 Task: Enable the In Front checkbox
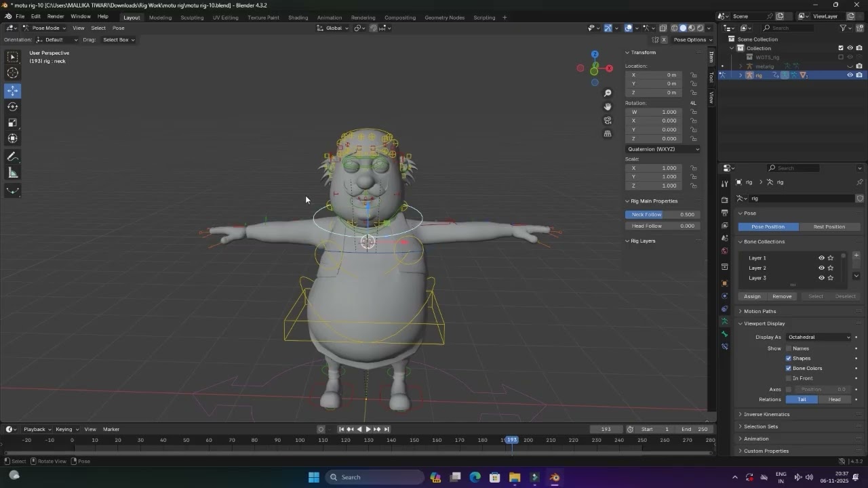click(789, 378)
